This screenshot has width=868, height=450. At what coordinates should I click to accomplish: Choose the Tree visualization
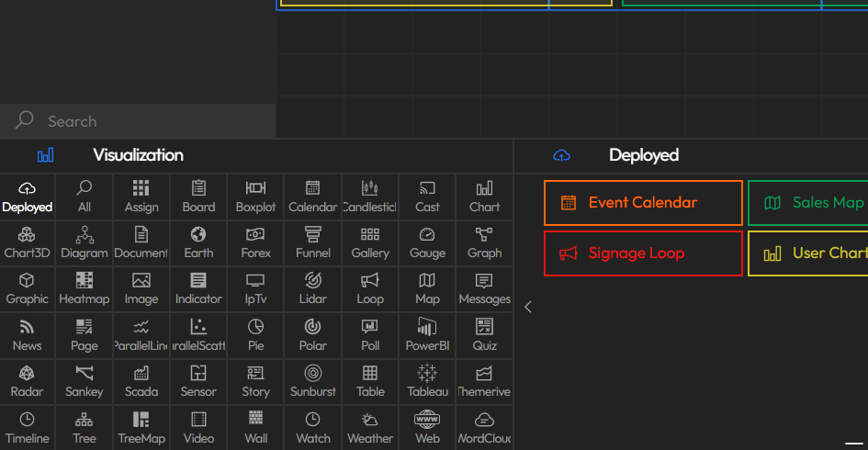click(x=85, y=428)
